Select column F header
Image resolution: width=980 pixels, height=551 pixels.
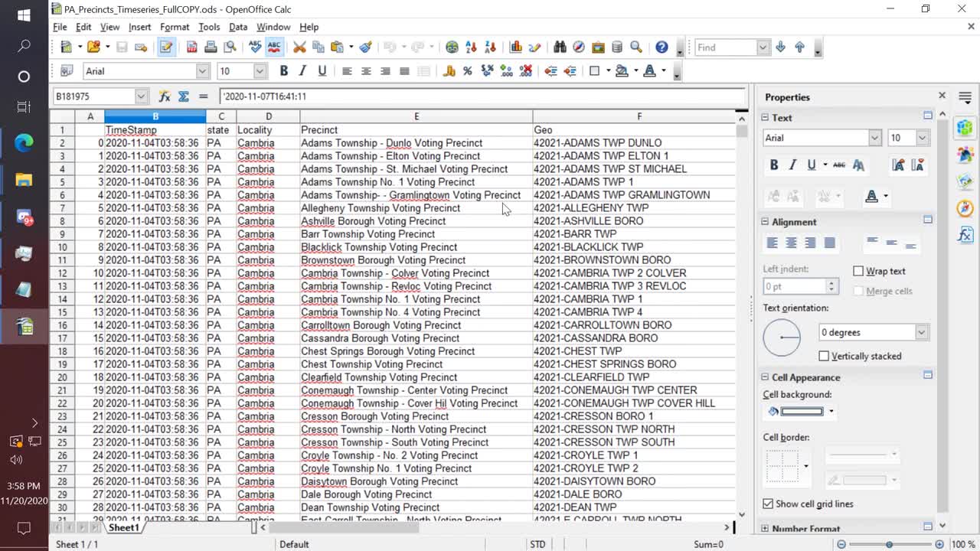[x=639, y=116]
